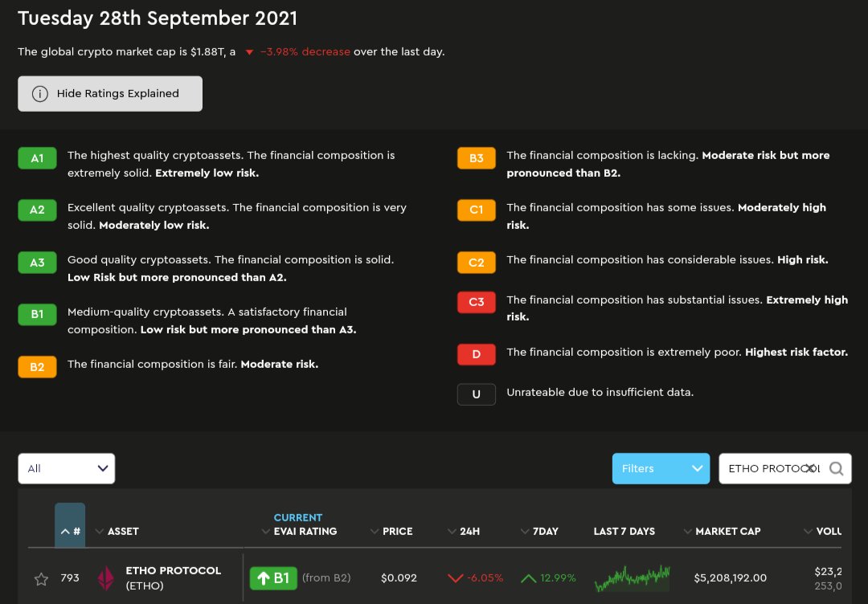Open the ETHO PROTOCOL asset link
Screen dimensions: 868x604
pyautogui.click(x=174, y=570)
